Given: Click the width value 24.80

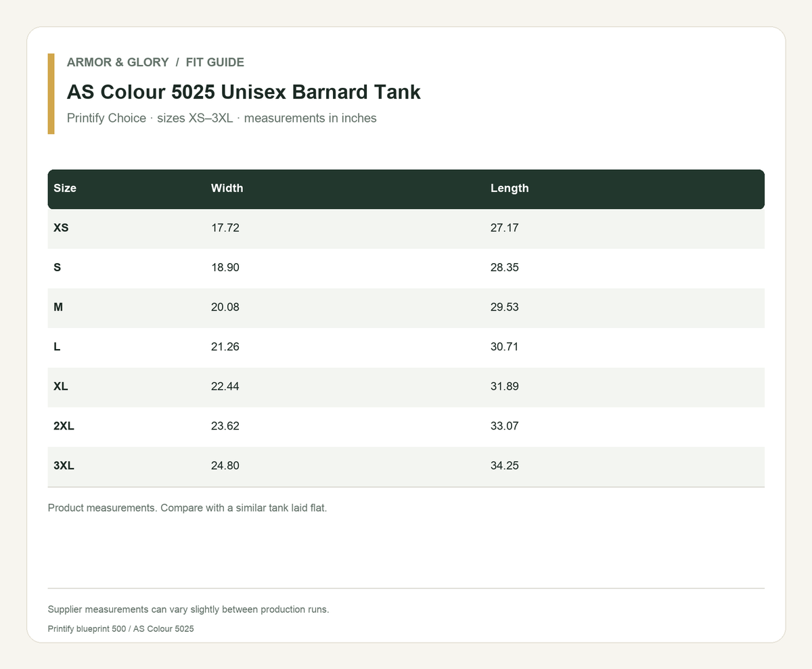Looking at the screenshot, I should pyautogui.click(x=225, y=466).
